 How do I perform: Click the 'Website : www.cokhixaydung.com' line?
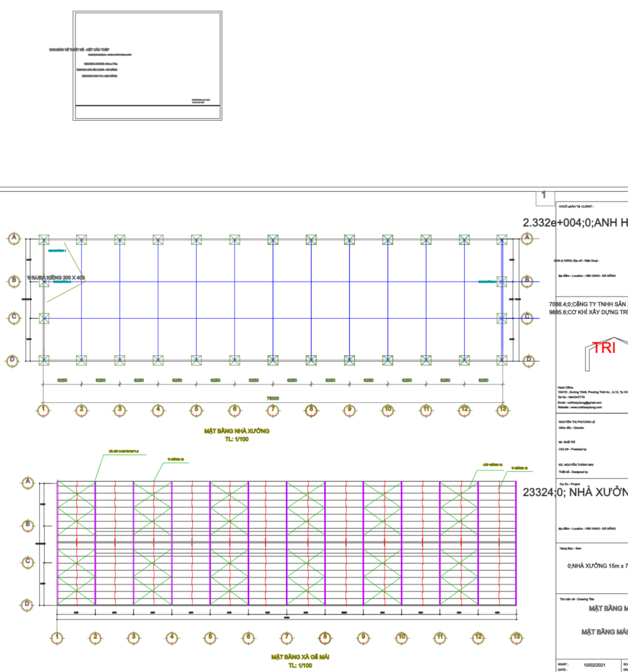pyautogui.click(x=579, y=407)
